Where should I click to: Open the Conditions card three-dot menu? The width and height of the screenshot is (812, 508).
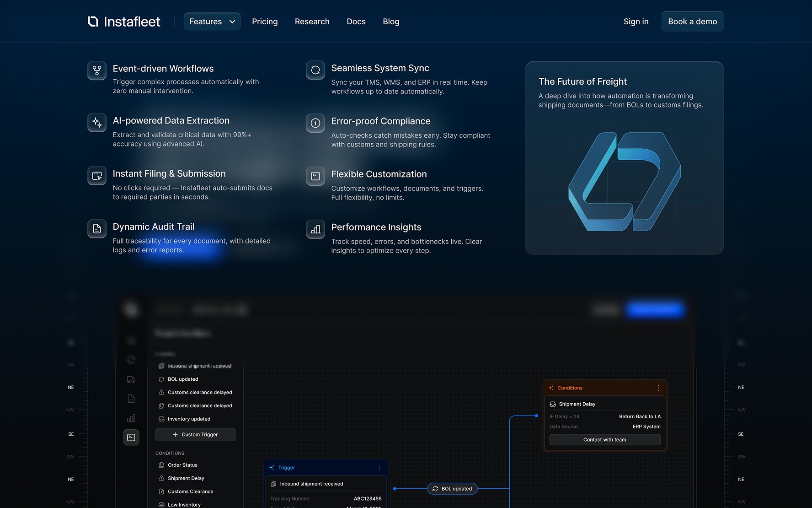point(658,388)
